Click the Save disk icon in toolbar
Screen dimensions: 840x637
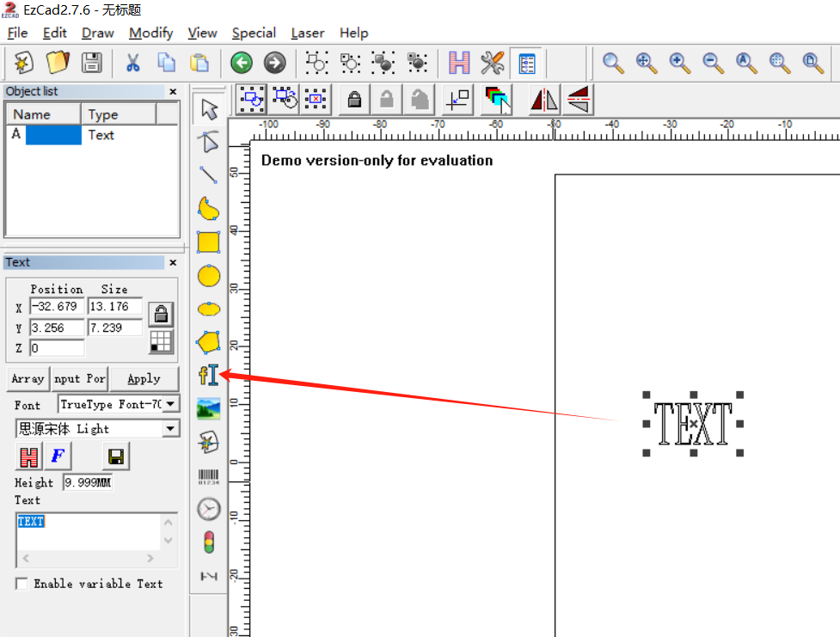point(92,63)
